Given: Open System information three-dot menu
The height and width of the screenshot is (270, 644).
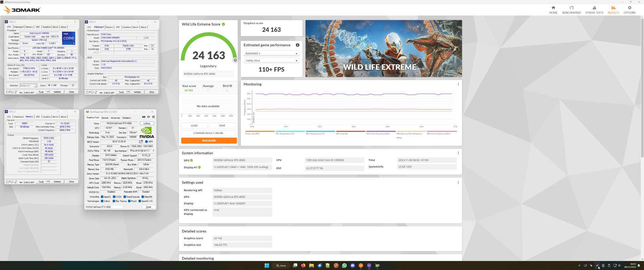Looking at the screenshot, I should pos(458,153).
